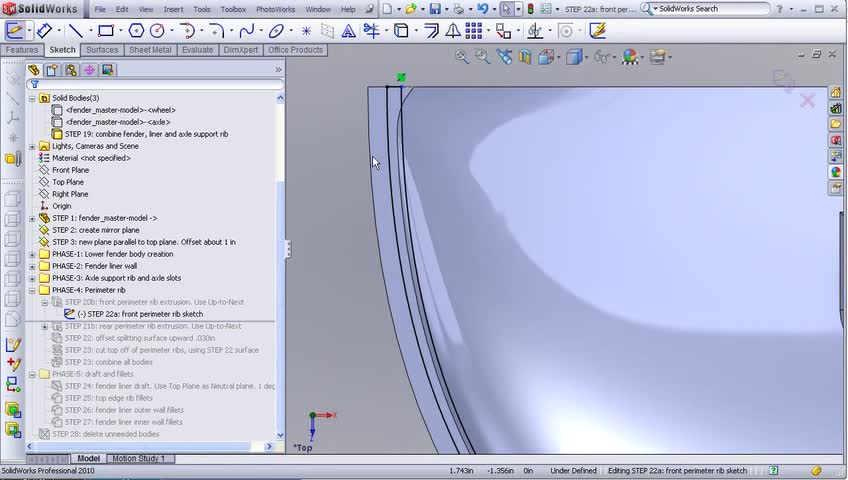The image size is (848, 480).
Task: Toggle the Select cursor tool
Action: (506, 9)
